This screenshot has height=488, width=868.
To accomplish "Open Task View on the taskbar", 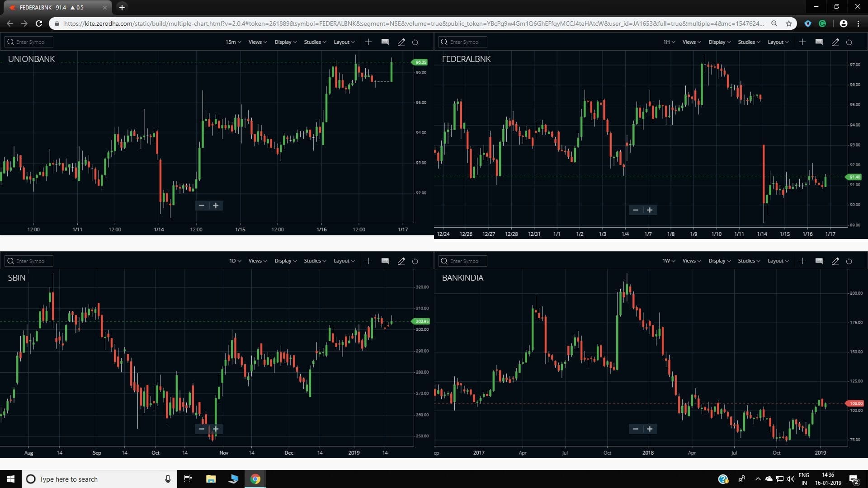I will tap(188, 479).
